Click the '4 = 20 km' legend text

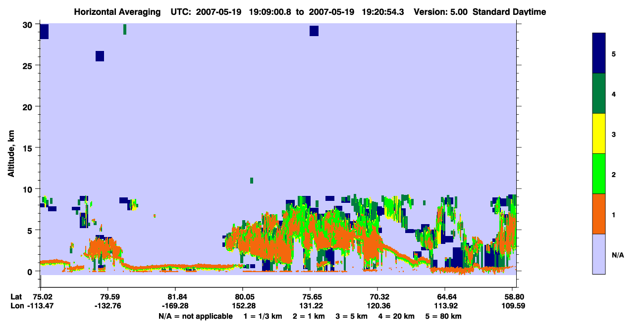click(x=397, y=316)
